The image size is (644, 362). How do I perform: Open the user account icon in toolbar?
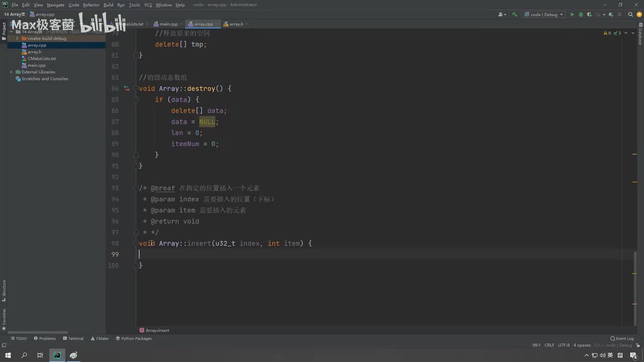click(502, 15)
